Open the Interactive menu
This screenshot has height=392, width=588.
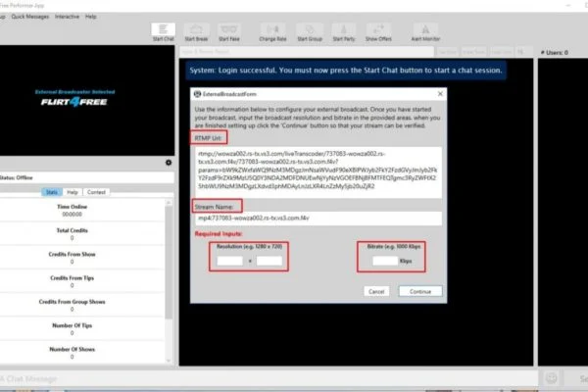click(x=67, y=17)
